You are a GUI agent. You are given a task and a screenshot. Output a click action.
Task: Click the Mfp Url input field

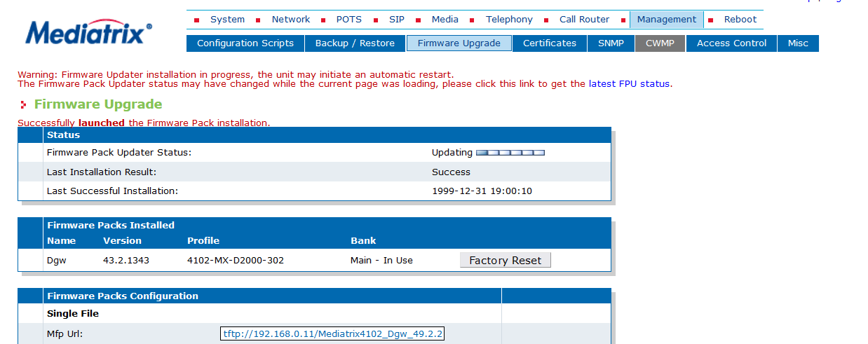[332, 334]
